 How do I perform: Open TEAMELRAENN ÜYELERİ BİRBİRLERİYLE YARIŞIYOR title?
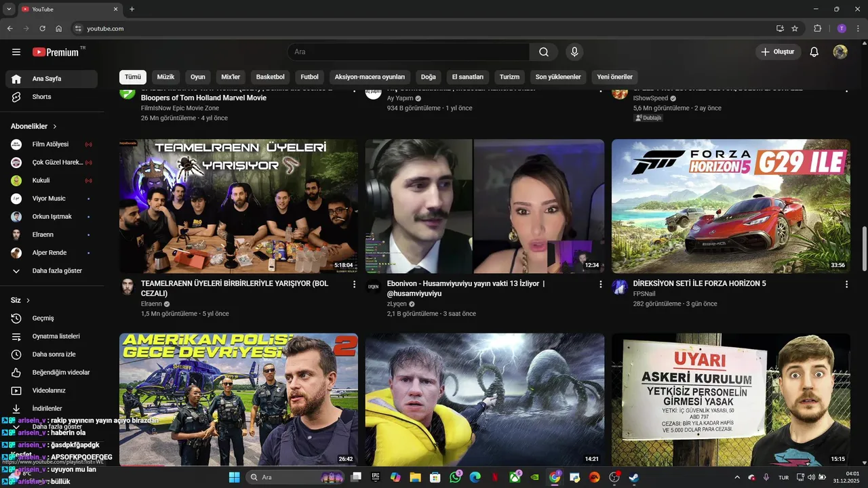(x=235, y=288)
